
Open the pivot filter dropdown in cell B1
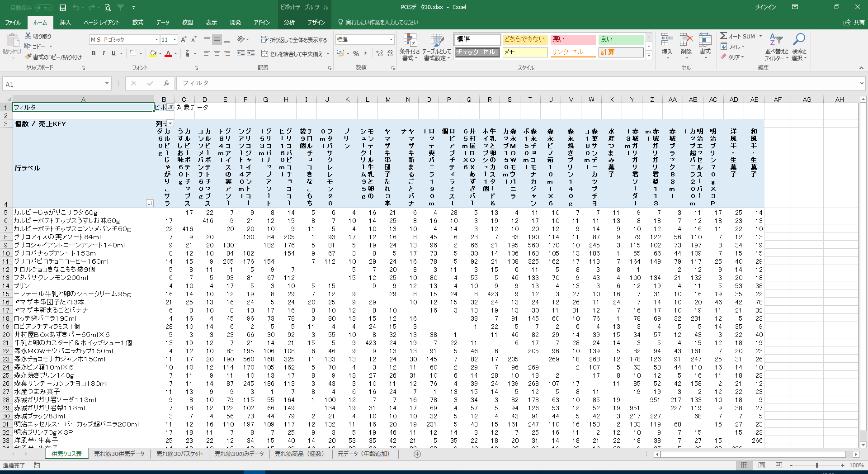point(171,107)
